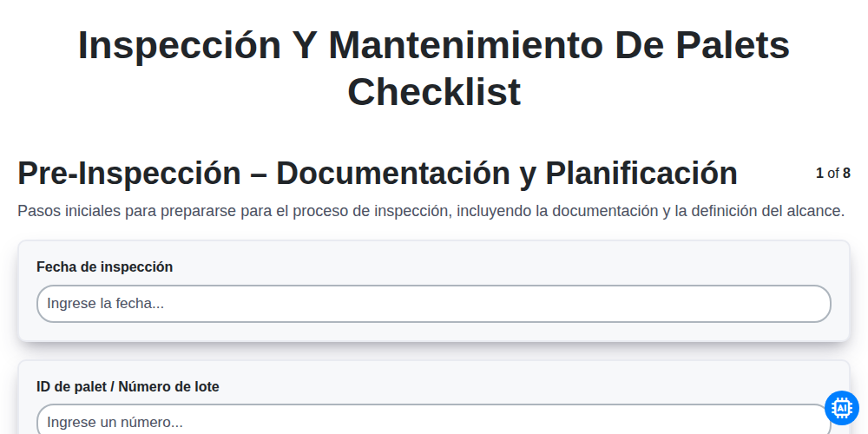This screenshot has width=868, height=434.
Task: Click the word Planificación in the section heading
Action: 641,174
